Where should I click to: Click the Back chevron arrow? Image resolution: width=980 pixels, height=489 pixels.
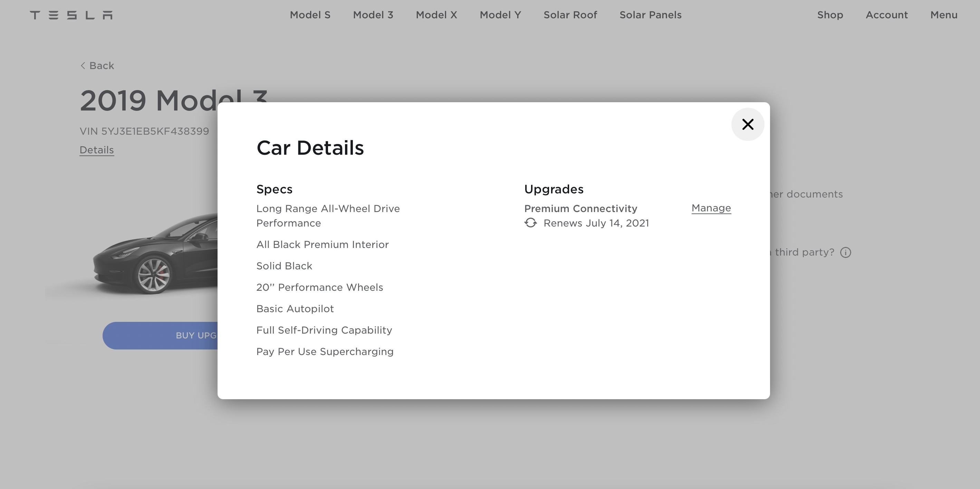click(x=83, y=66)
